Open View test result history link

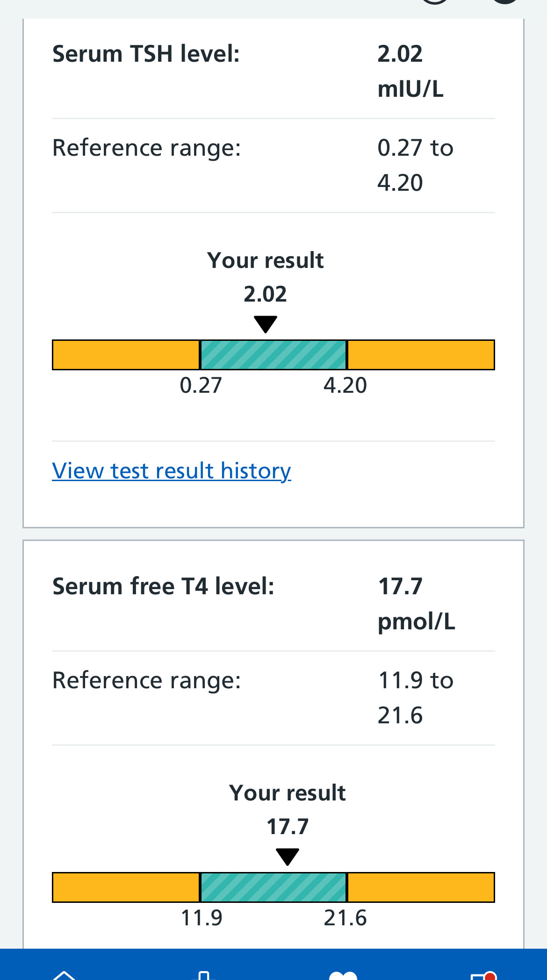click(x=172, y=470)
